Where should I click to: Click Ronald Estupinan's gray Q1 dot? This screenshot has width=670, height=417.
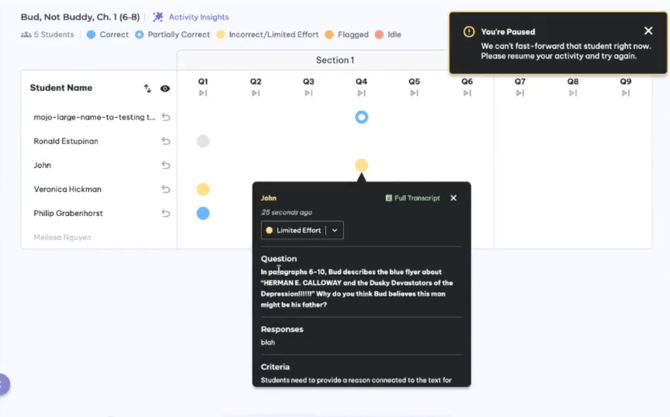click(203, 141)
